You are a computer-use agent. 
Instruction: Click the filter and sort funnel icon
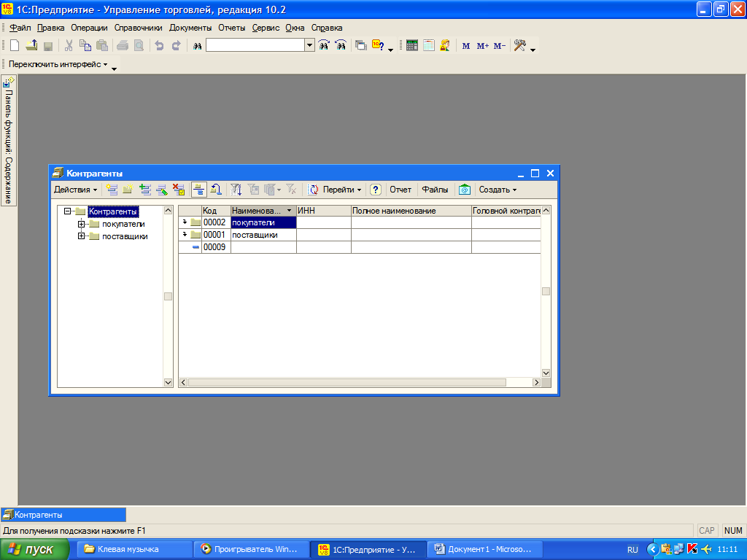tap(236, 190)
